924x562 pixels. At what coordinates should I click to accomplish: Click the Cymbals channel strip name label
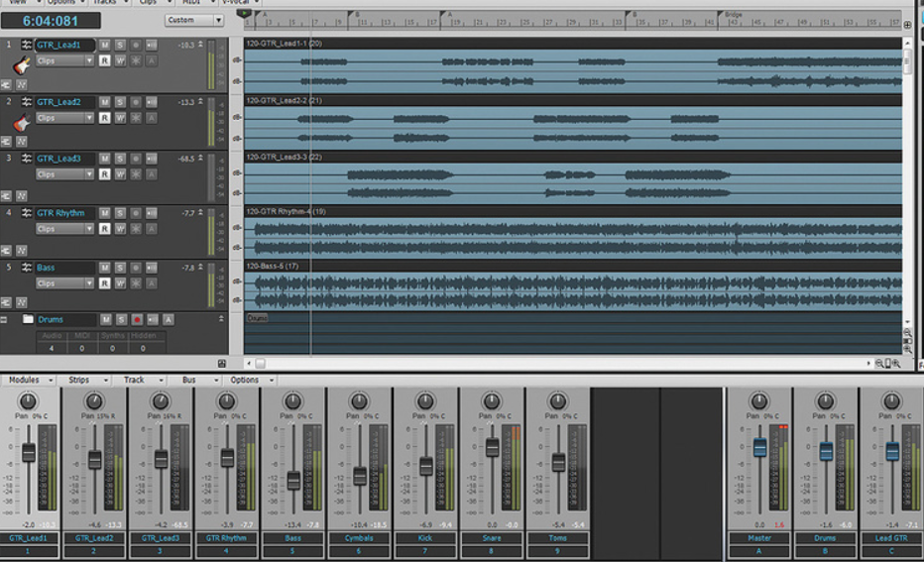[360, 538]
